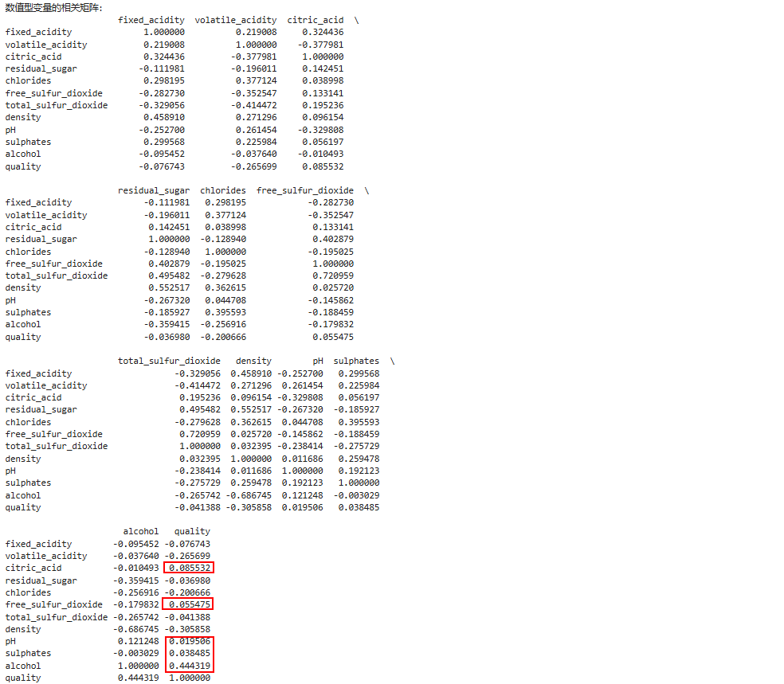
Task: Click 0.299568 in sulphates row of fixed_acidity column
Action: 164,142
